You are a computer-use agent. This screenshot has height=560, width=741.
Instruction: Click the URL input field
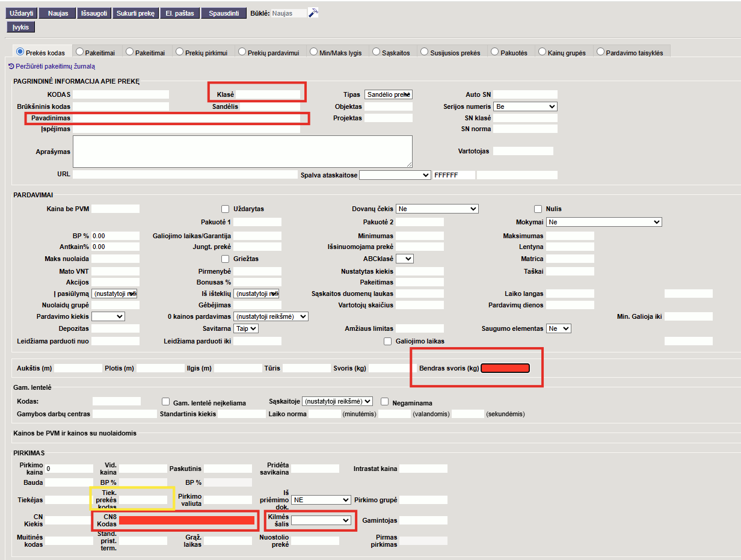[x=186, y=175]
